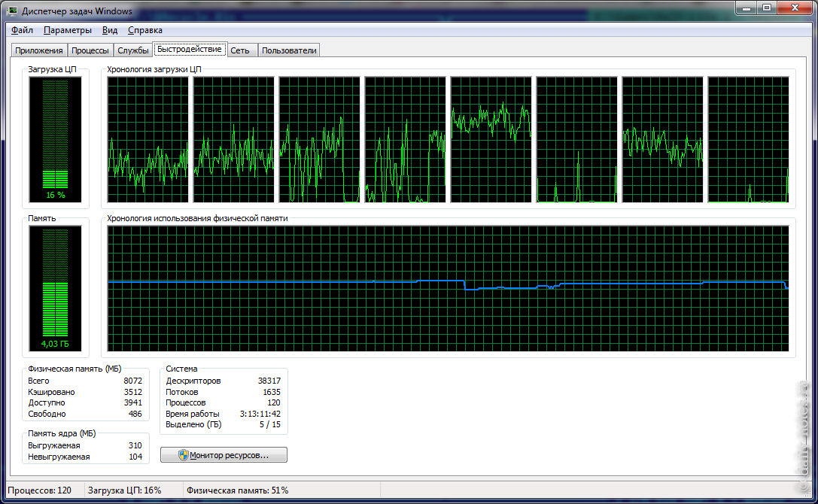Open the Вид menu
Screen dimensions: 818x504
[110, 30]
